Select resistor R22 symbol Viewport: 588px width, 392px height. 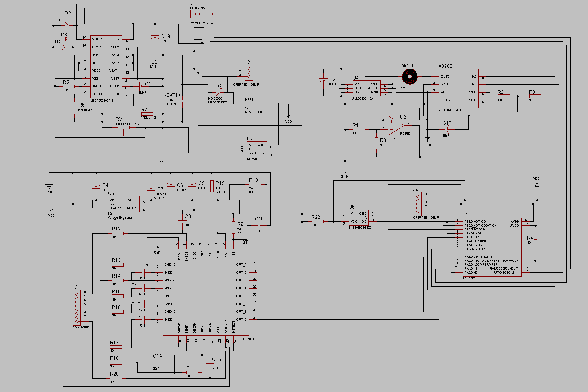click(318, 221)
